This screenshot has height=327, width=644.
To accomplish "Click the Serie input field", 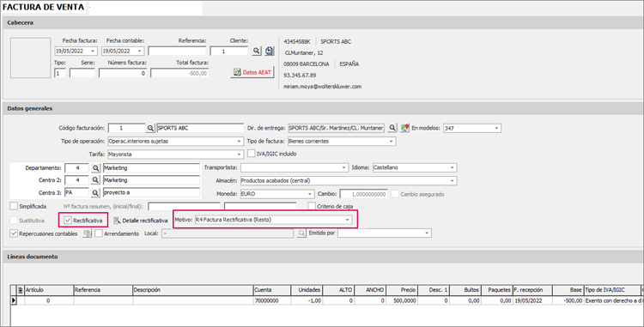I will click(82, 74).
